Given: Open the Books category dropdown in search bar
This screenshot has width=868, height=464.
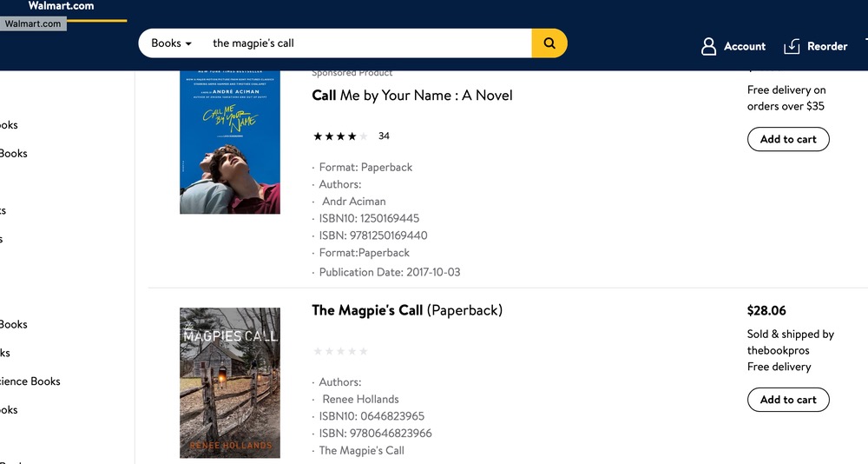Looking at the screenshot, I should point(171,43).
